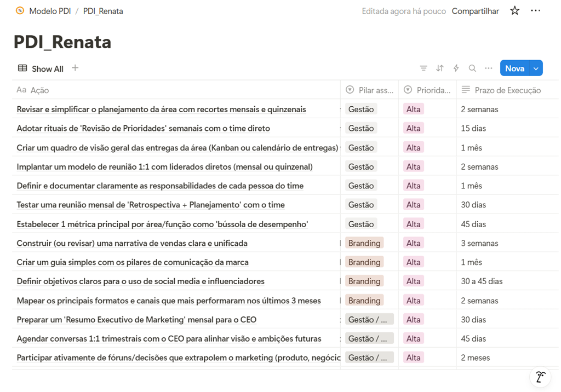
Task: Click Branding tag in 'Mapear os principais' row
Action: (364, 301)
